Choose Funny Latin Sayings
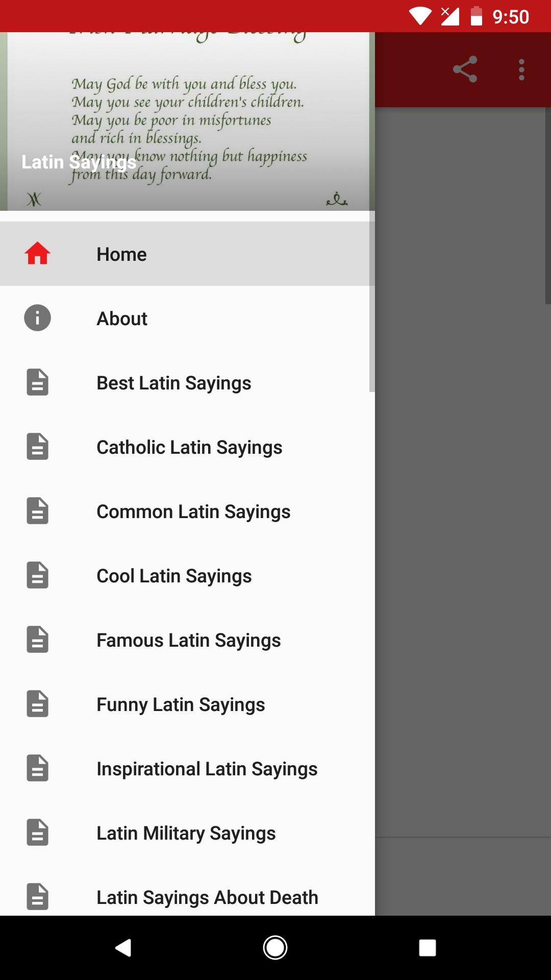The width and height of the screenshot is (551, 980). pyautogui.click(x=187, y=704)
